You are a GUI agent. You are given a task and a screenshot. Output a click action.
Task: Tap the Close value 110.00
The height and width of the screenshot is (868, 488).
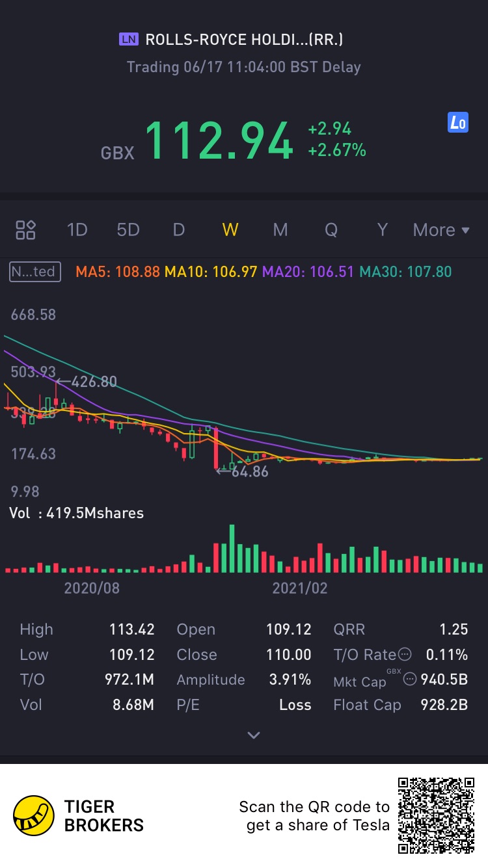289,655
